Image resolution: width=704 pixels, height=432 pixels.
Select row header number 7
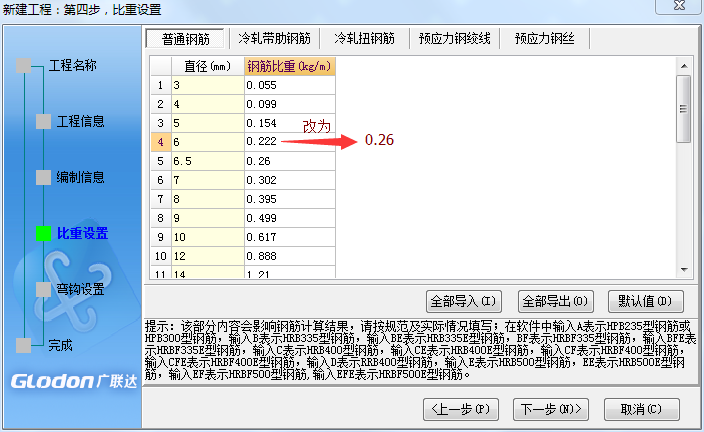(161, 199)
